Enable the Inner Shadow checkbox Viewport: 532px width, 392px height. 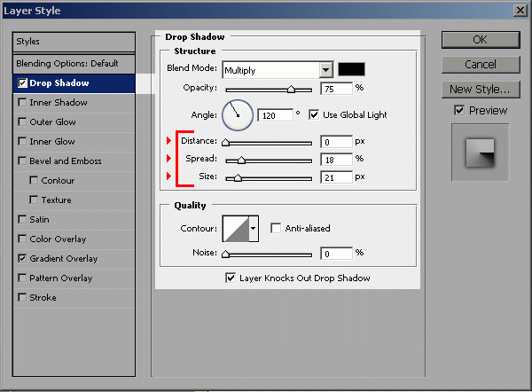coord(22,102)
